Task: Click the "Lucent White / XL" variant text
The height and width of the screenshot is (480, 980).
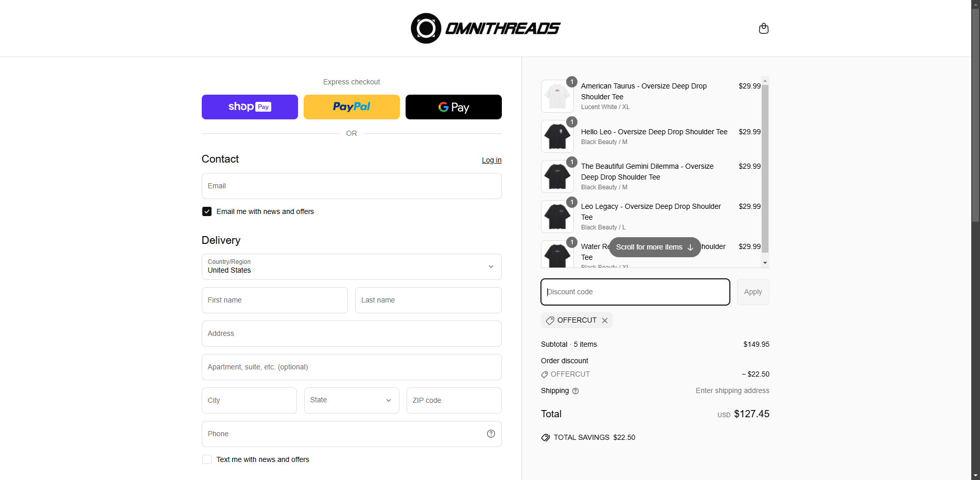Action: coord(605,107)
